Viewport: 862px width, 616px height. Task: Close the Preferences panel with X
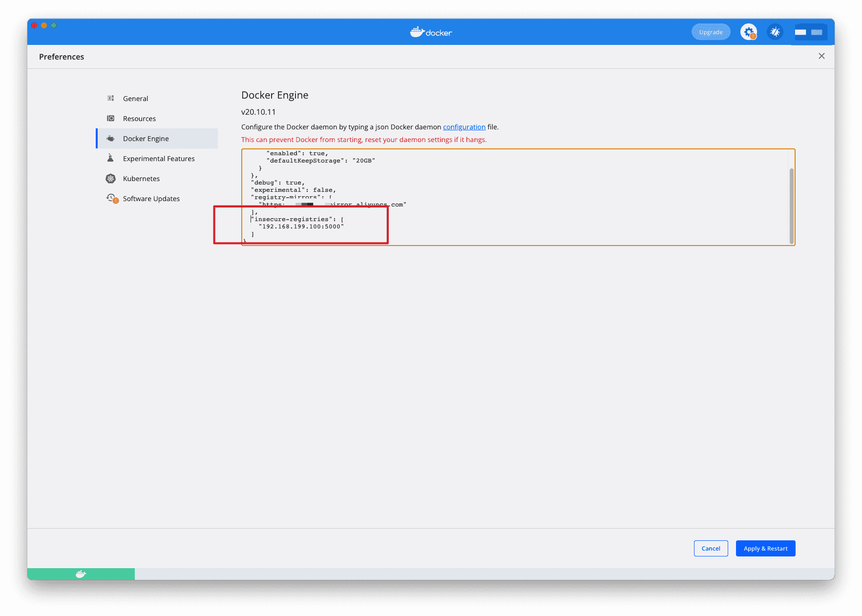tap(821, 56)
